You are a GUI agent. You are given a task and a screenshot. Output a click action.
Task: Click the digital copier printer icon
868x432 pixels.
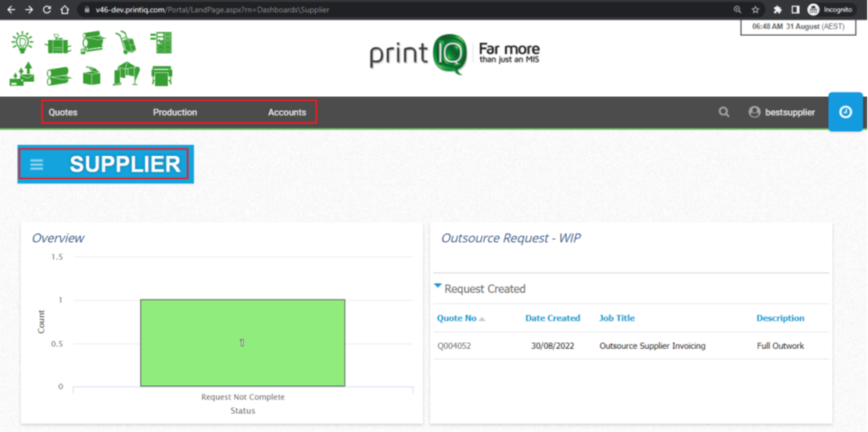pos(162,43)
